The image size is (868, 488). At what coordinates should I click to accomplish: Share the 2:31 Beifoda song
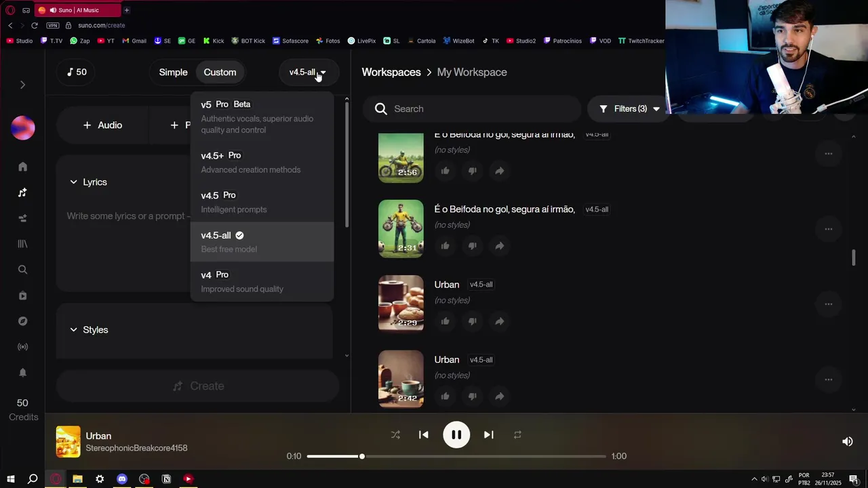[499, 246]
